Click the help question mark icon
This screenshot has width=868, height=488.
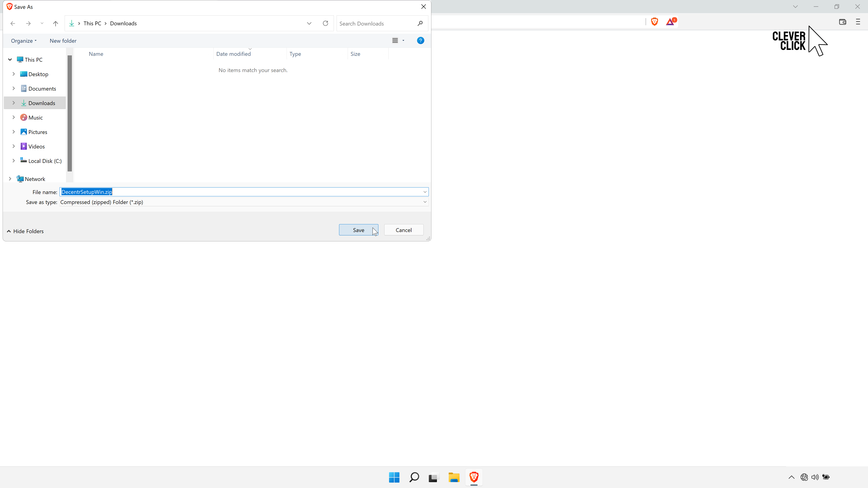tap(420, 41)
